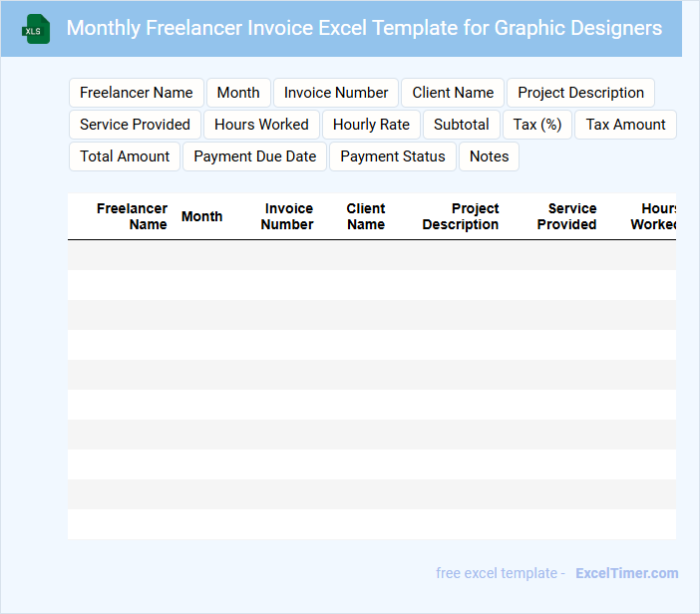This screenshot has width=700, height=614.
Task: Select the Hourly Rate tag
Action: [x=371, y=125]
